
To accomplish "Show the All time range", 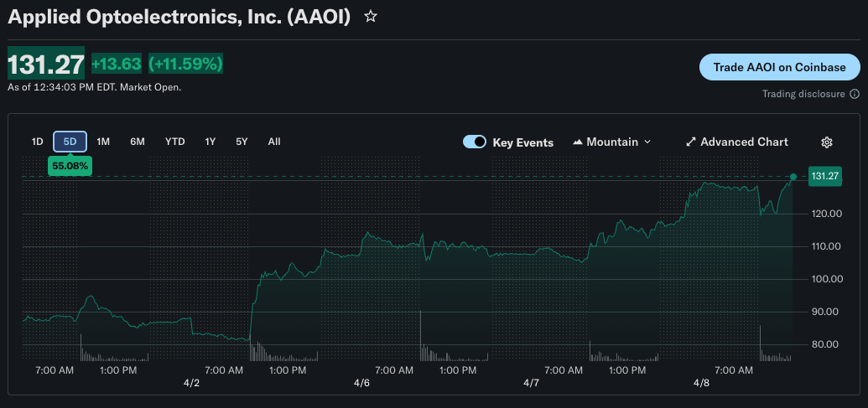I will 274,142.
